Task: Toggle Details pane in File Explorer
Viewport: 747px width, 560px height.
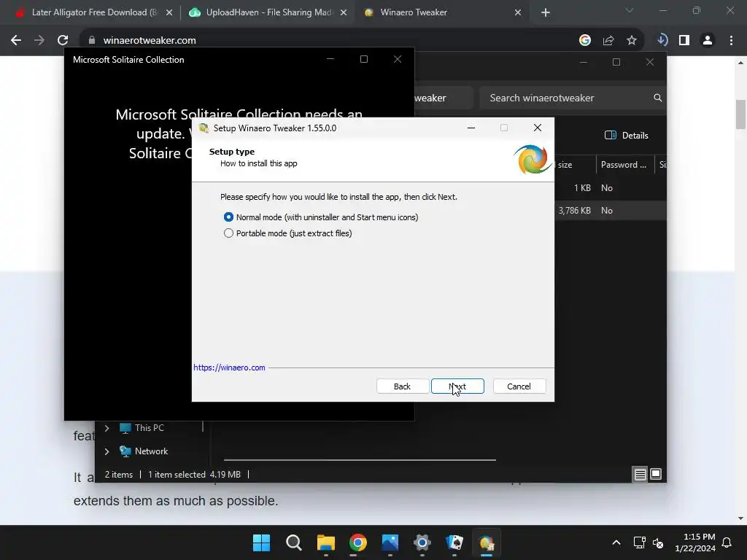Action: point(627,135)
